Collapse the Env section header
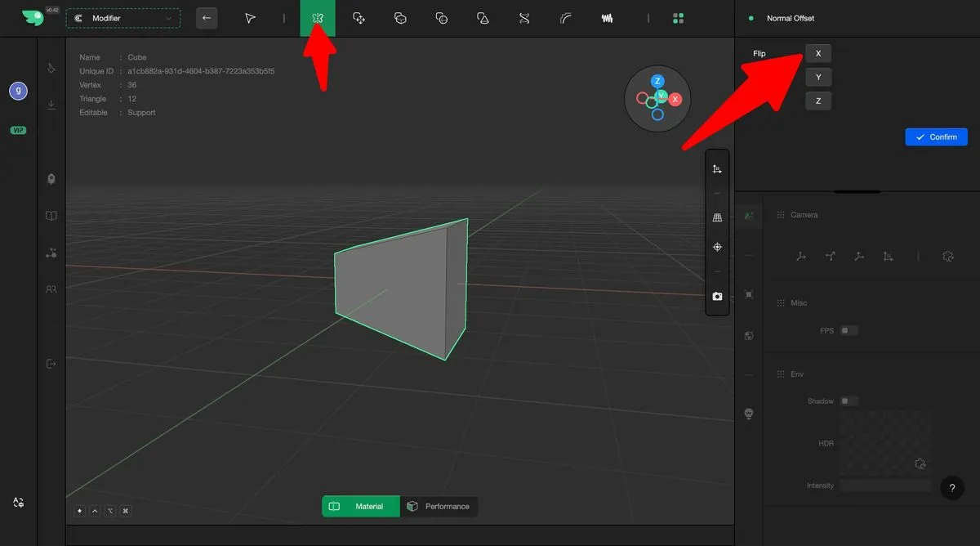Image resolution: width=980 pixels, height=546 pixels. pos(796,374)
